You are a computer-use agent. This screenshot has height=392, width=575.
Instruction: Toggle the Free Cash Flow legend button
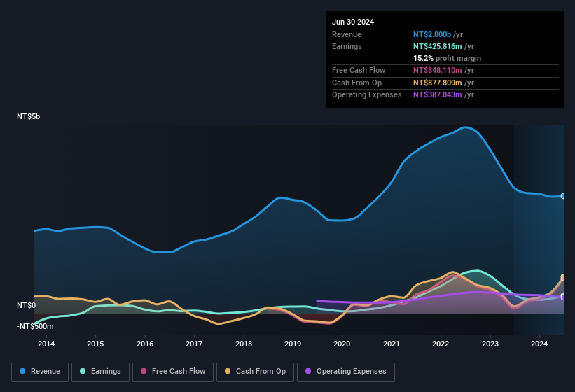(173, 372)
